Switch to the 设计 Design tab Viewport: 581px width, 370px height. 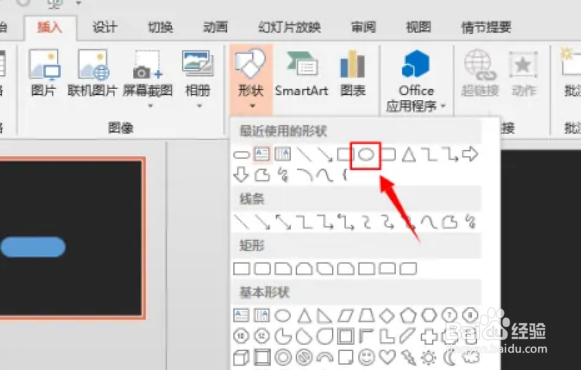pyautogui.click(x=104, y=27)
